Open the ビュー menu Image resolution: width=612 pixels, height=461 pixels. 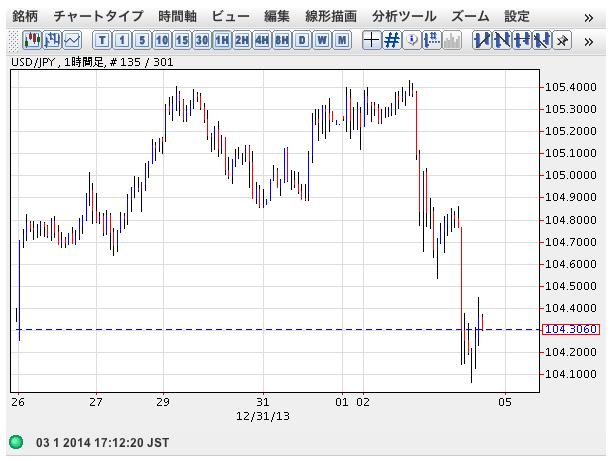click(x=230, y=16)
